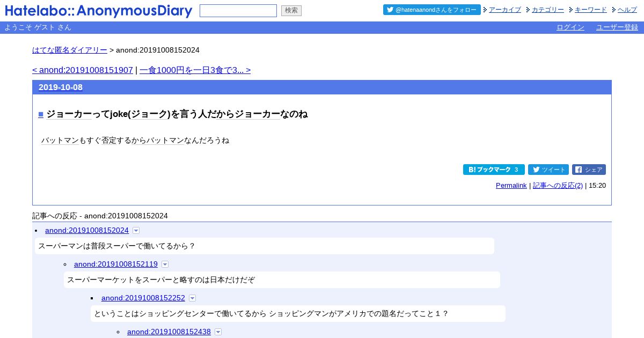Expand dropdown next to anond:20191008152024
644x338 pixels.
click(x=136, y=230)
